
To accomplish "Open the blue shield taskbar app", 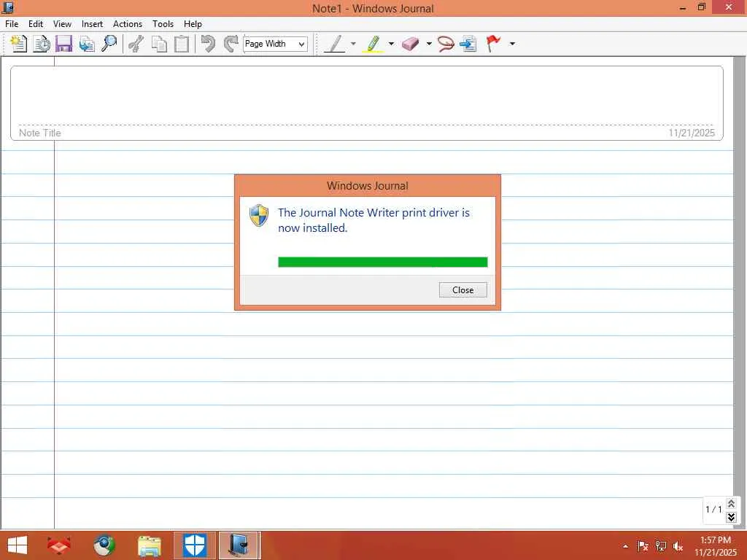I will point(195,545).
